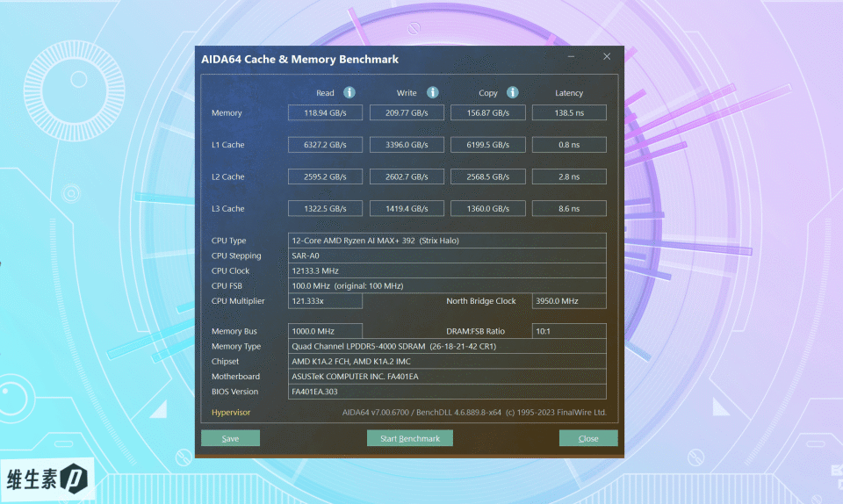This screenshot has width=843, height=504.
Task: Click L2 Cache Latency 2.8 ns
Action: click(569, 176)
